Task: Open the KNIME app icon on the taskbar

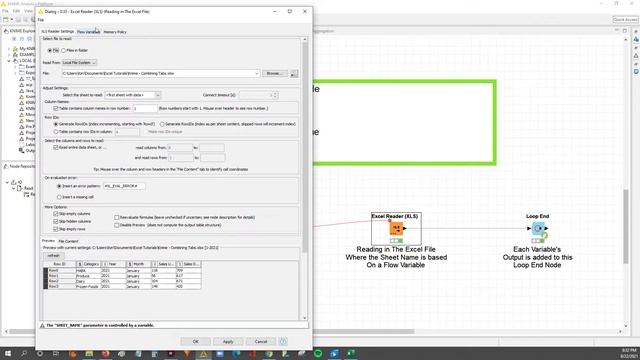Action: (x=203, y=353)
